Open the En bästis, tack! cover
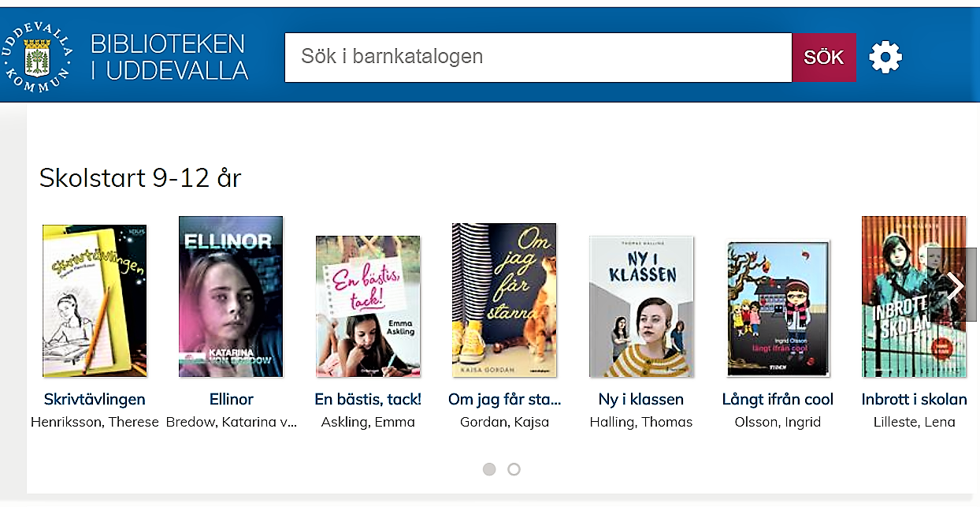The image size is (980, 507). [x=368, y=307]
